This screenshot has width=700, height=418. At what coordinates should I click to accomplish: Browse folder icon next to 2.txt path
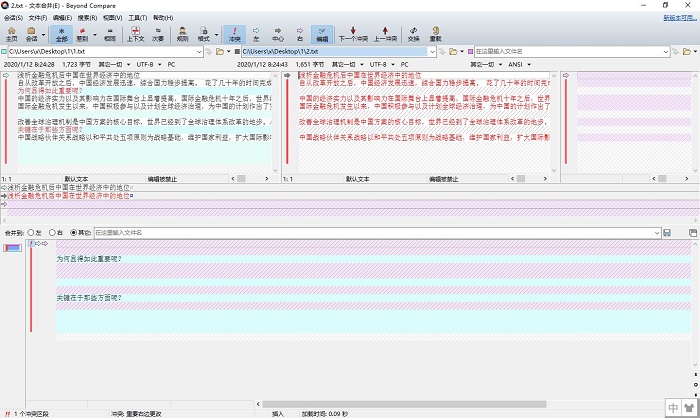click(x=453, y=52)
